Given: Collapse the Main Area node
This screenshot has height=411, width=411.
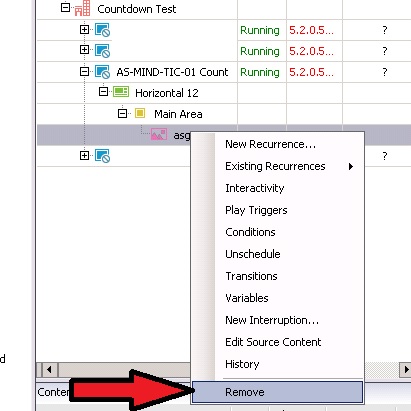Looking at the screenshot, I should tap(123, 114).
